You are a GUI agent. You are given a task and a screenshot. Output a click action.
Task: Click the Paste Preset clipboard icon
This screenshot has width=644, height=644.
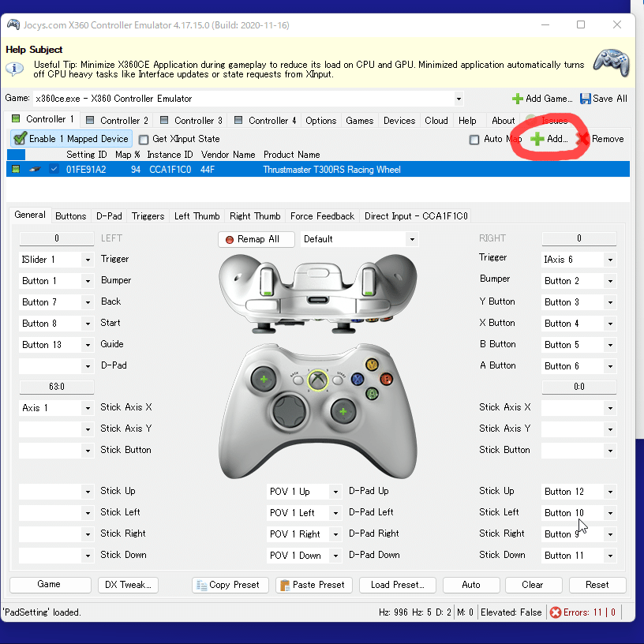[285, 585]
